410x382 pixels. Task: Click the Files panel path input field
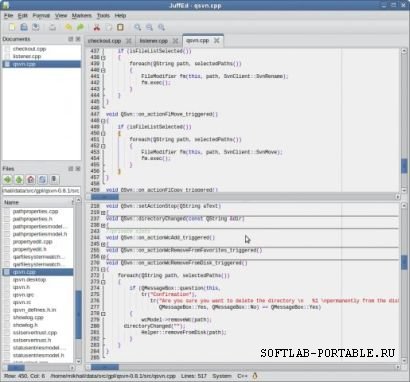(x=41, y=191)
